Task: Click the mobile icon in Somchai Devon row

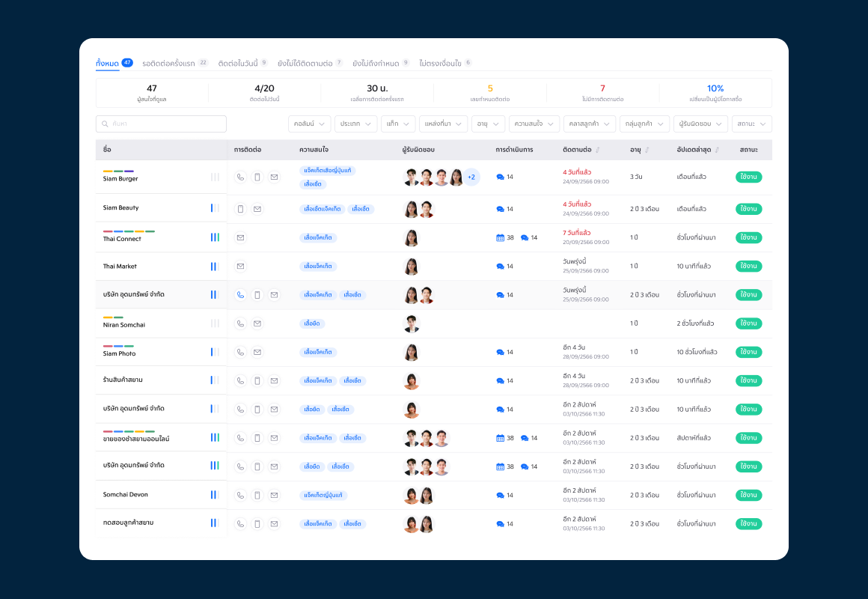Action: coord(257,496)
